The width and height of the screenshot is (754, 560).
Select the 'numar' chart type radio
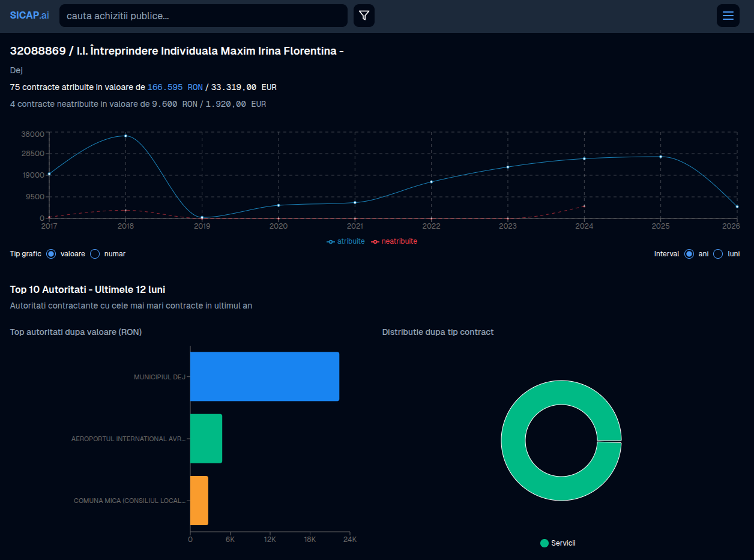(95, 254)
